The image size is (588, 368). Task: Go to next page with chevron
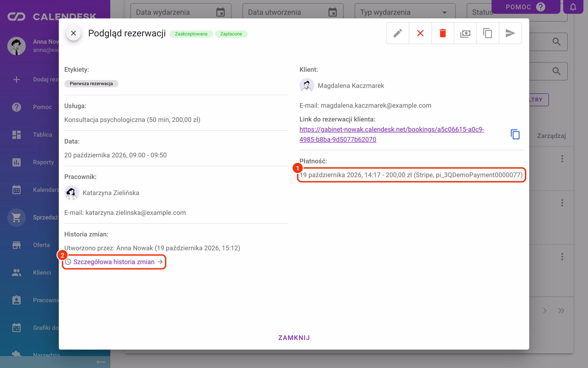point(545,310)
